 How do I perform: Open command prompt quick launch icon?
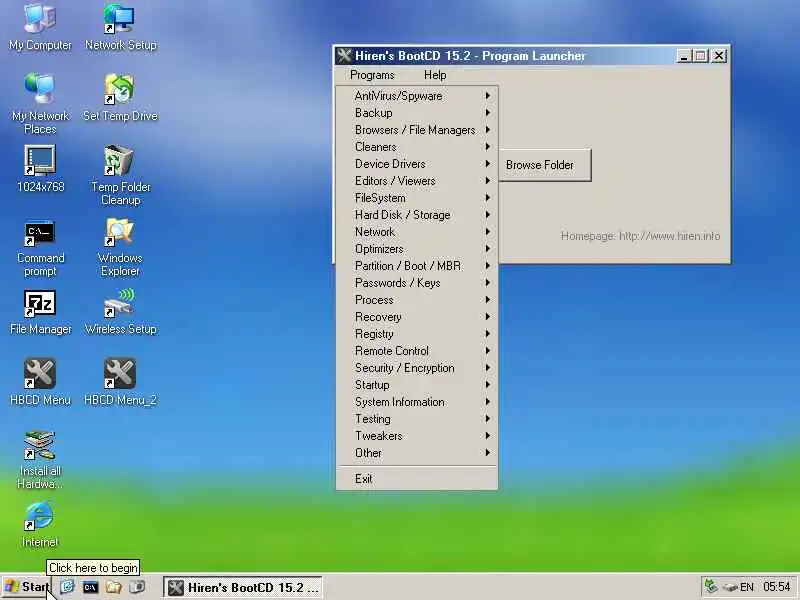coord(90,587)
